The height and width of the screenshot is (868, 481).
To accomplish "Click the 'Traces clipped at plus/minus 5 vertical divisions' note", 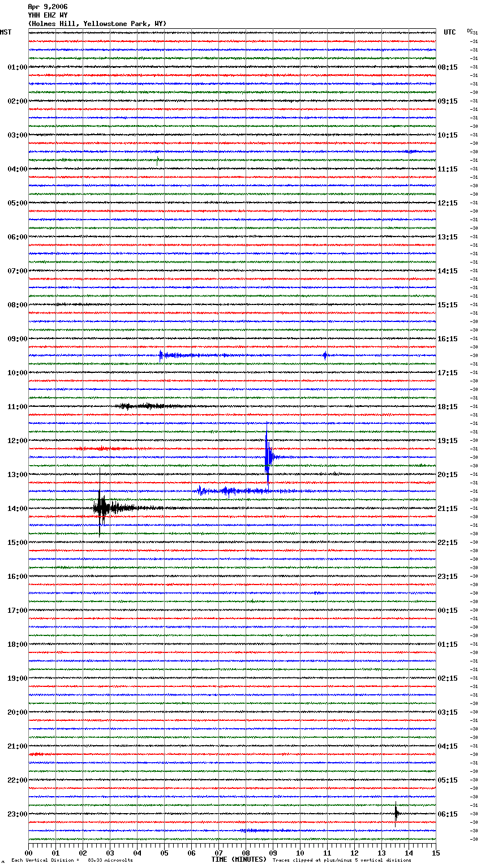I will [342, 860].
